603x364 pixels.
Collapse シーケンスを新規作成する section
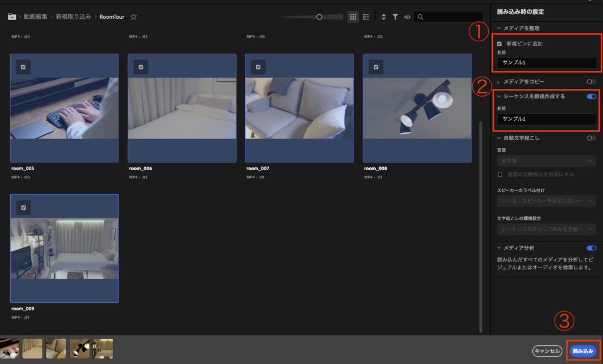tap(499, 96)
